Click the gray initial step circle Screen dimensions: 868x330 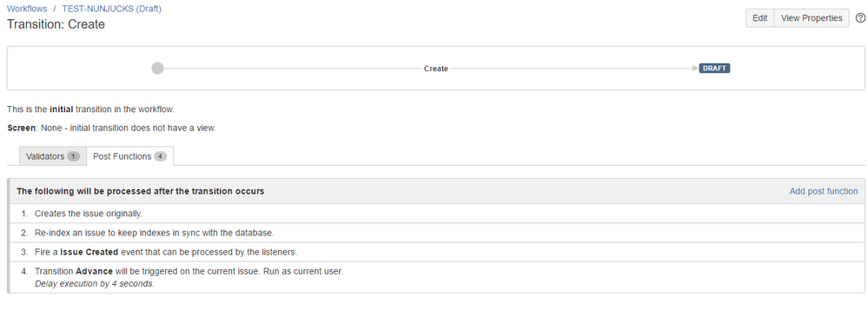tap(158, 69)
